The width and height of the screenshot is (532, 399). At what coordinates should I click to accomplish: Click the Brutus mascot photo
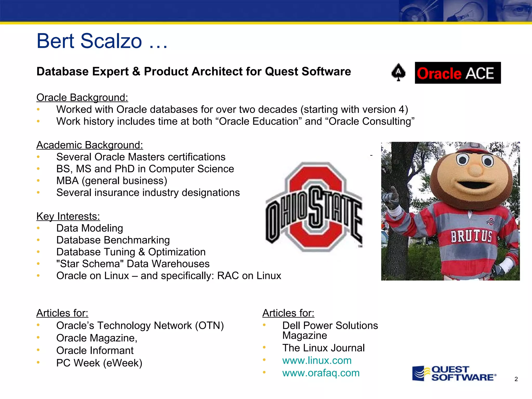[x=450, y=211]
